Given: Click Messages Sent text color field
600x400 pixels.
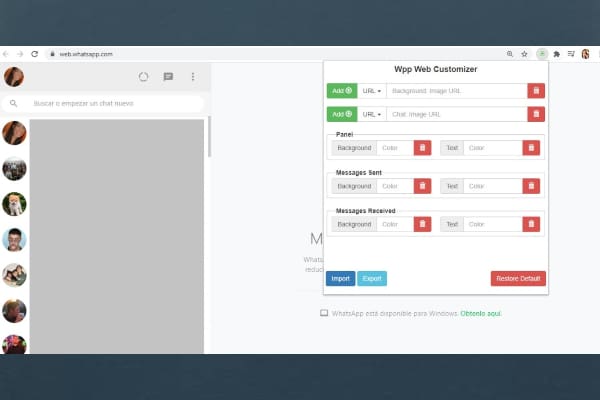Looking at the screenshot, I should pos(493,186).
